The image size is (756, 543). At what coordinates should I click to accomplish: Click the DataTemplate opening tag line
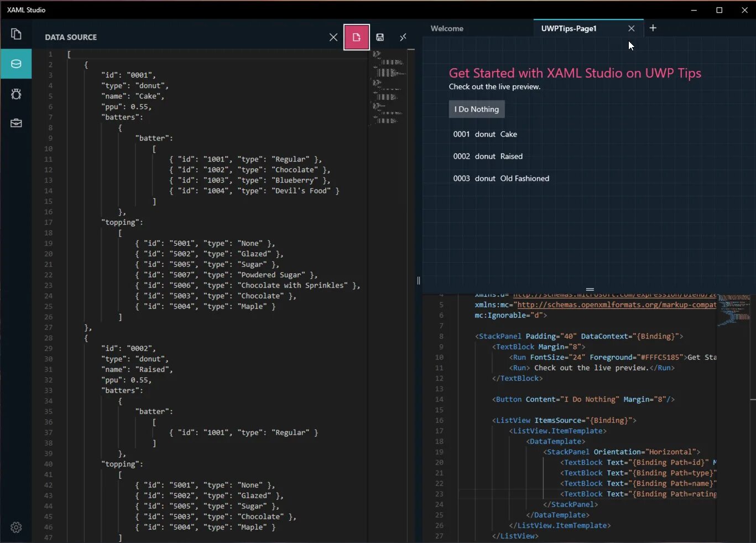(x=556, y=442)
